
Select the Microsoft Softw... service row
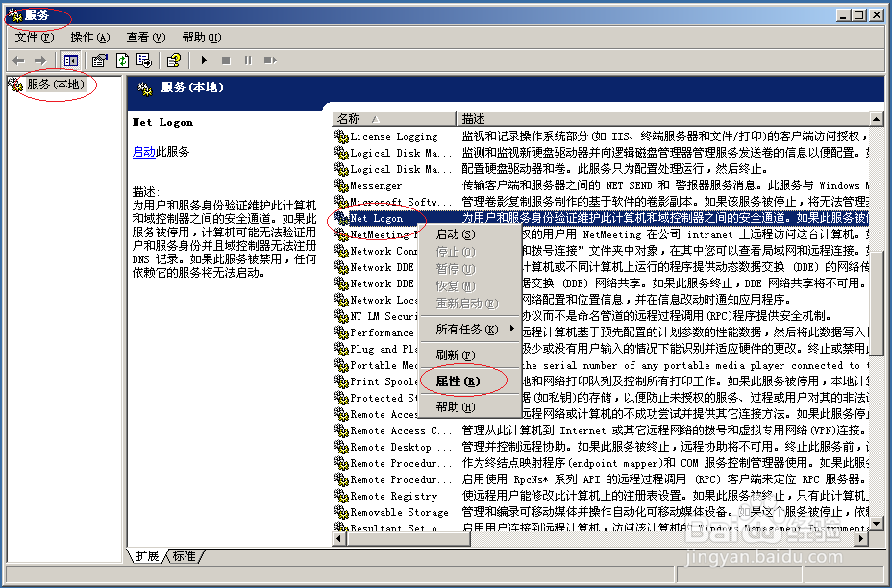coord(601,202)
